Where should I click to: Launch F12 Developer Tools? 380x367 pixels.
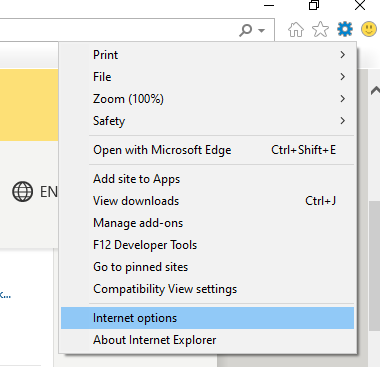207,245
